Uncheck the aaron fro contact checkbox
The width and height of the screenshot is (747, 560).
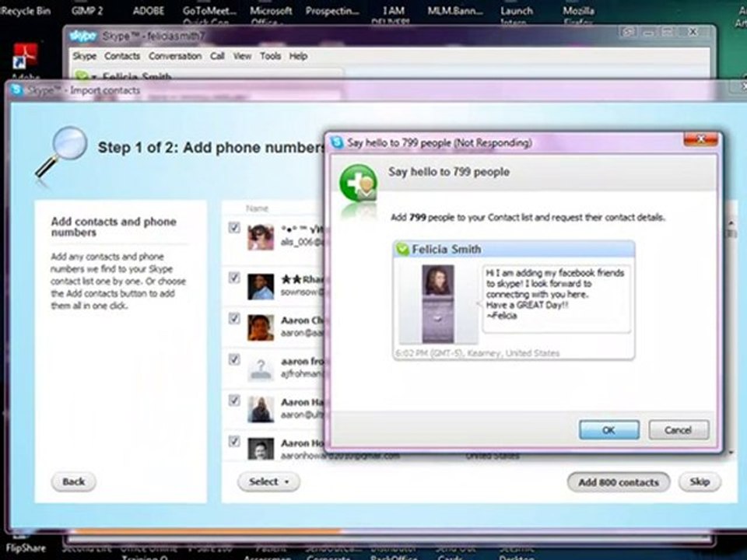pos(234,359)
